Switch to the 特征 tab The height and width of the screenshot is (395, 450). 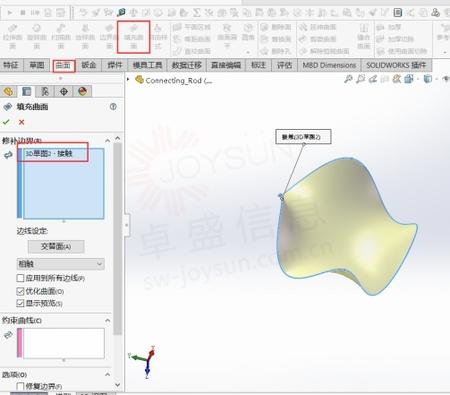point(11,65)
